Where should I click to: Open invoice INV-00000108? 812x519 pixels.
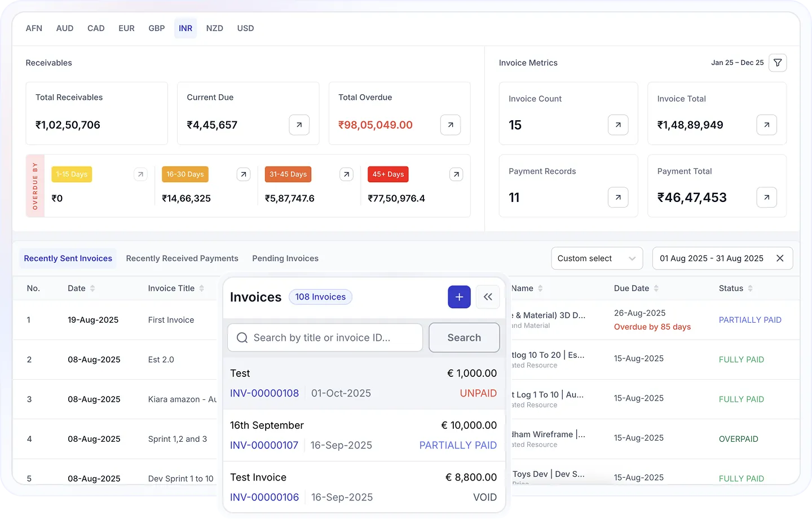pyautogui.click(x=264, y=393)
